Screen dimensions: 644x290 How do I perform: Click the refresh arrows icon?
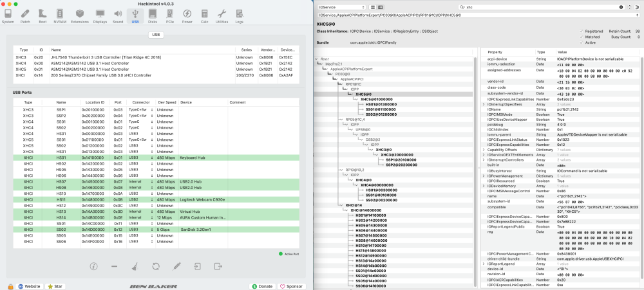coord(156,266)
